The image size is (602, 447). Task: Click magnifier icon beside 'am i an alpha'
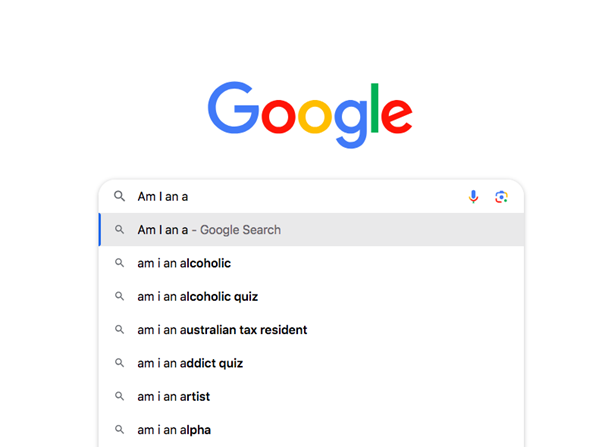pyautogui.click(x=119, y=430)
